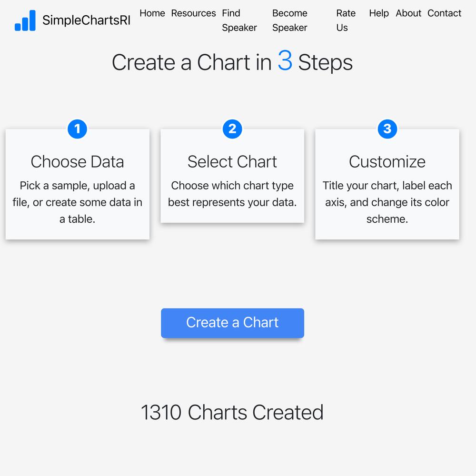This screenshot has height=476, width=476.
Task: Open the Contact link
Action: pos(444,13)
